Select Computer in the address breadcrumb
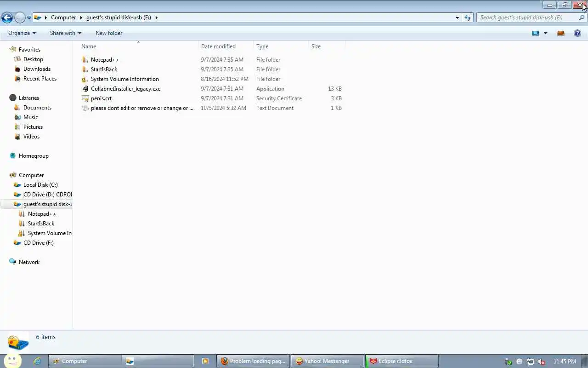Image resolution: width=588 pixels, height=368 pixels. (x=63, y=17)
